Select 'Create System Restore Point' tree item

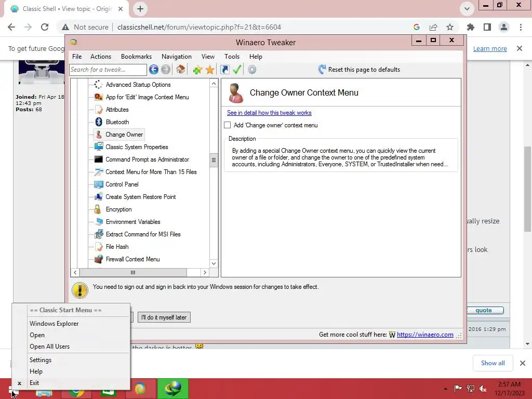[141, 197]
